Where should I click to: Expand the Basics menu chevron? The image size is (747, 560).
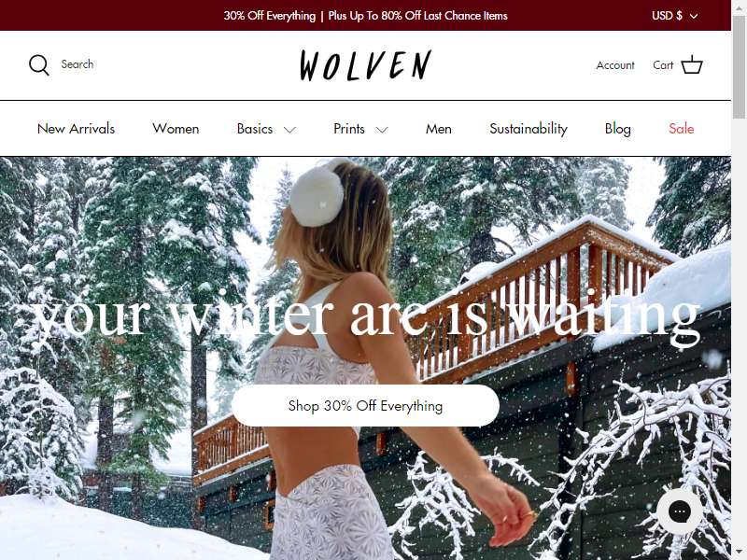click(x=289, y=130)
